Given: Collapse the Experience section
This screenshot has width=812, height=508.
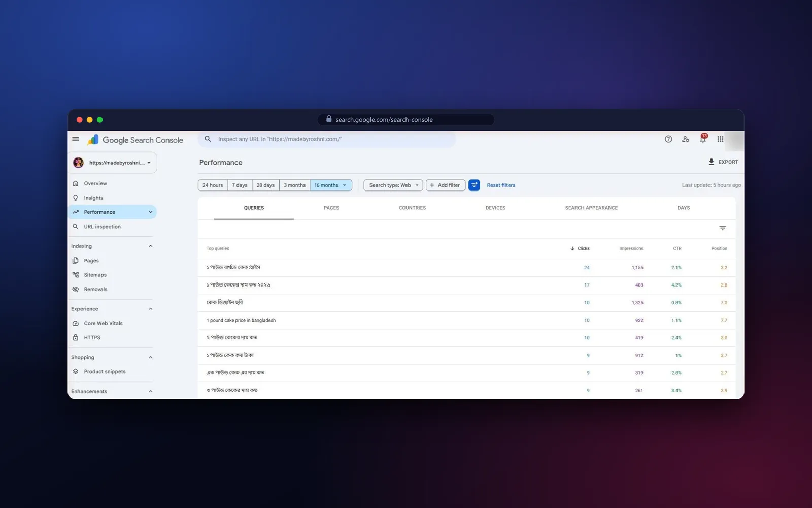Looking at the screenshot, I should [x=150, y=309].
